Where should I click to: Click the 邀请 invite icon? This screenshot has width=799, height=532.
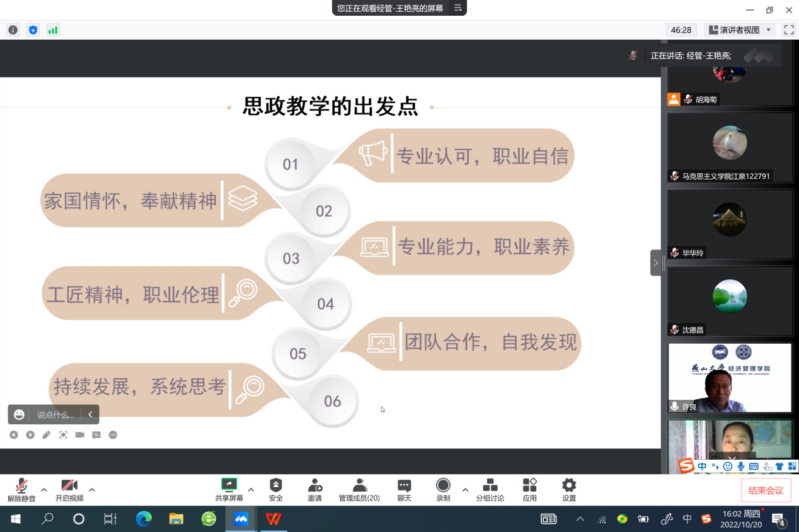pos(314,489)
